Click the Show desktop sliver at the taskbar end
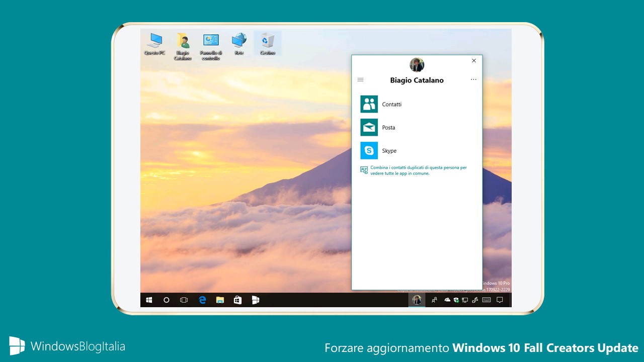 pyautogui.click(x=510, y=300)
